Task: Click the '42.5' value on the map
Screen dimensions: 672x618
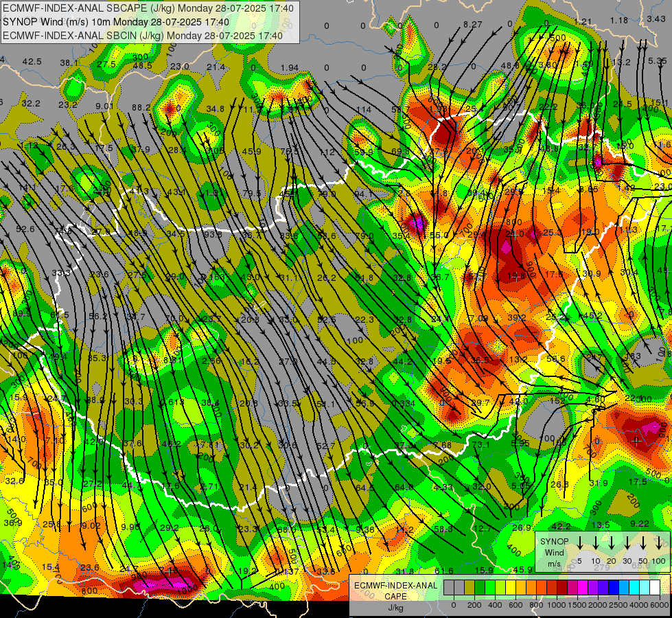Action: point(32,62)
